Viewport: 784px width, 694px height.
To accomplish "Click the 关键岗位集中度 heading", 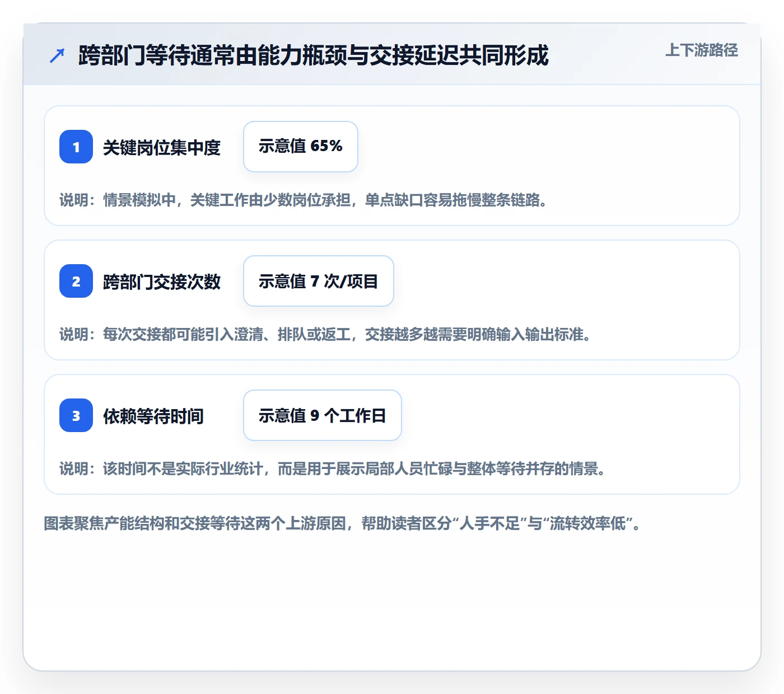I will pos(162,148).
